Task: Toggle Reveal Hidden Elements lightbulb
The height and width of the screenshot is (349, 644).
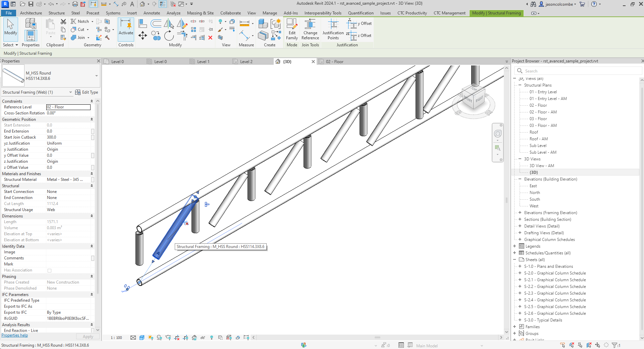Action: tap(211, 338)
